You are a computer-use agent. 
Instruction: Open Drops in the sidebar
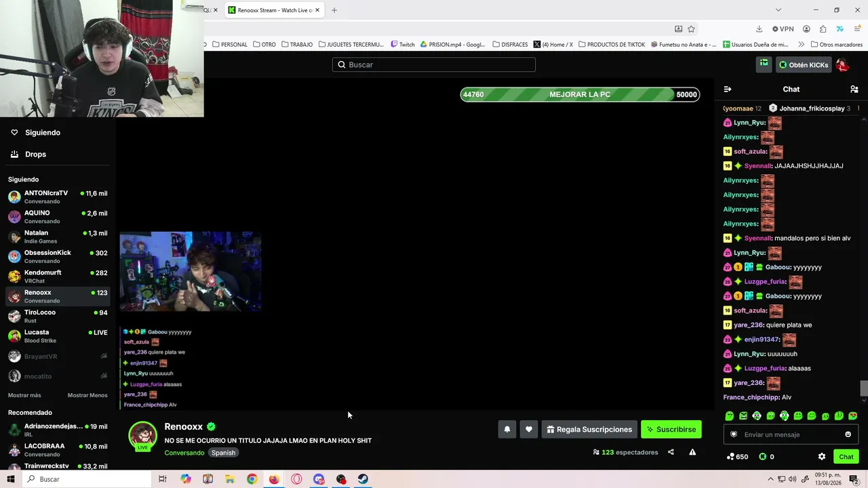point(58,155)
